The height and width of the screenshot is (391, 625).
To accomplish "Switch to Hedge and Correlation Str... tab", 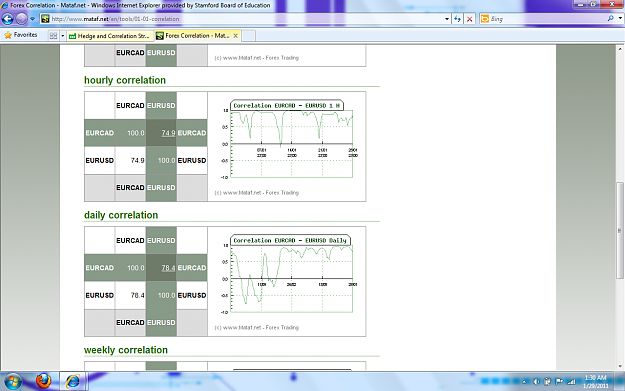I will click(x=110, y=36).
